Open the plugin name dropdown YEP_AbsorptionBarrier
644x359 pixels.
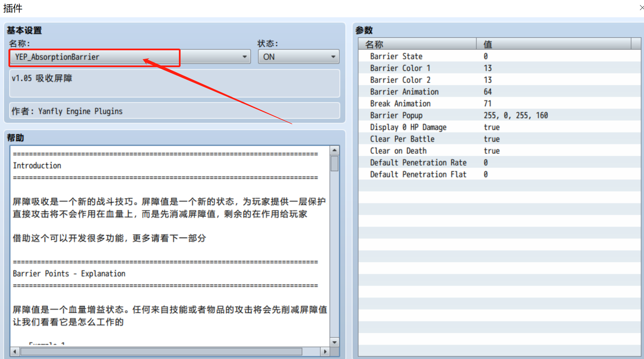130,57
